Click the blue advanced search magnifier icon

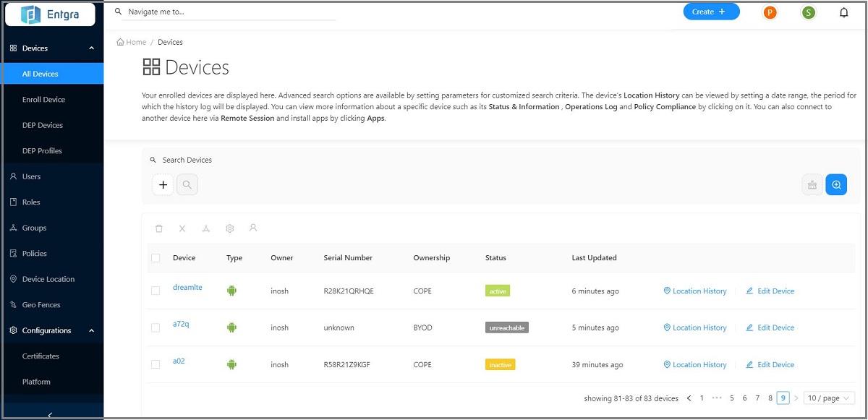pos(836,185)
